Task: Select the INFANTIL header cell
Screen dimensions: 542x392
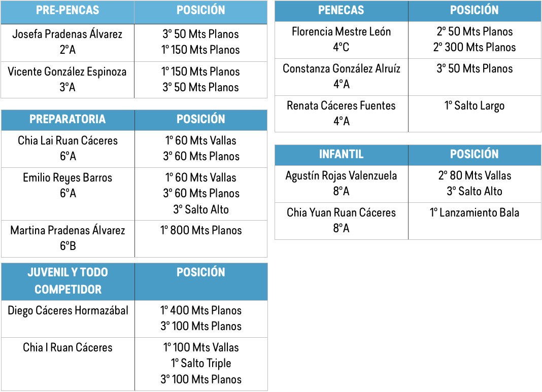Action: coord(341,155)
